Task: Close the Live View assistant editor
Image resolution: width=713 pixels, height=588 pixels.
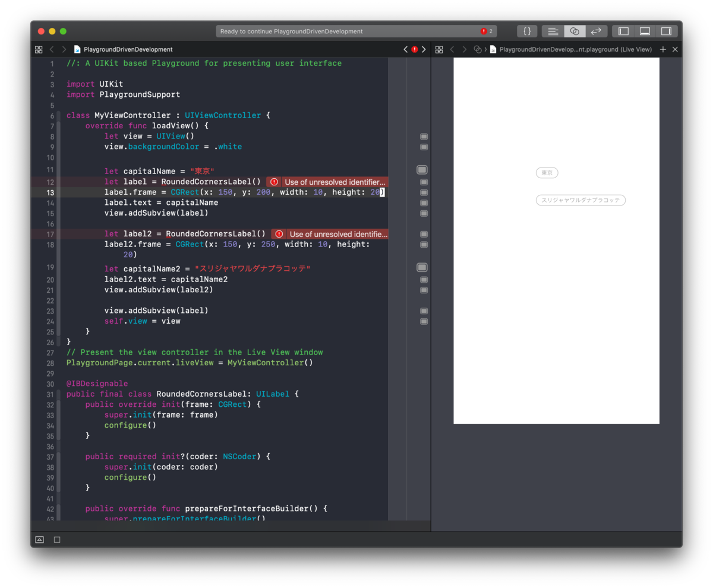Action: coord(675,49)
